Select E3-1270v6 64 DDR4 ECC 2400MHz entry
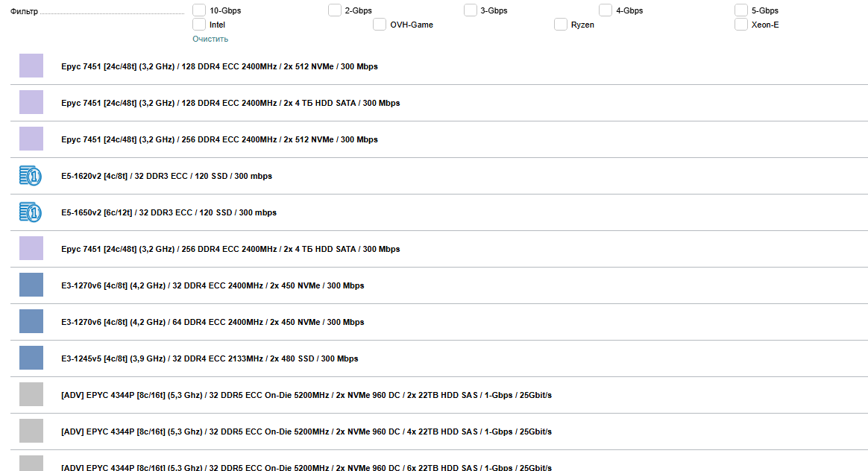Image resolution: width=868 pixels, height=471 pixels. (213, 322)
